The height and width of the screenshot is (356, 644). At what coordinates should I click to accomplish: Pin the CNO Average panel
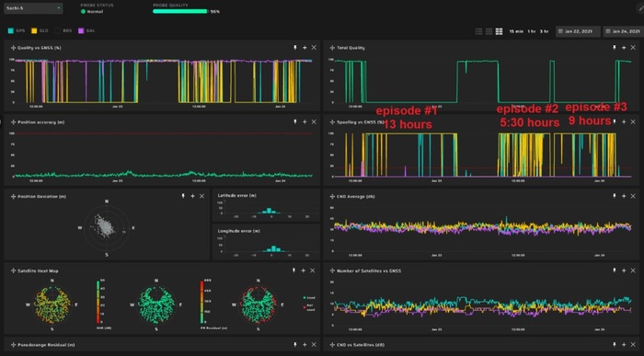click(615, 196)
